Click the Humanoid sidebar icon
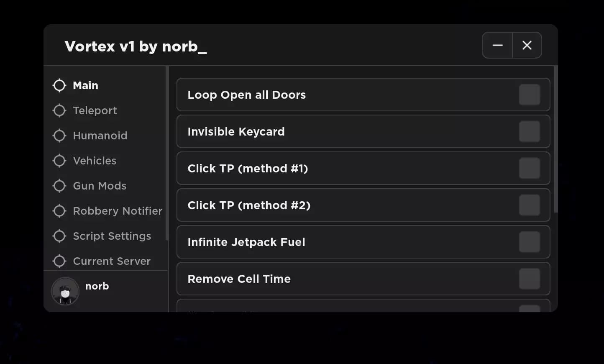 (59, 136)
